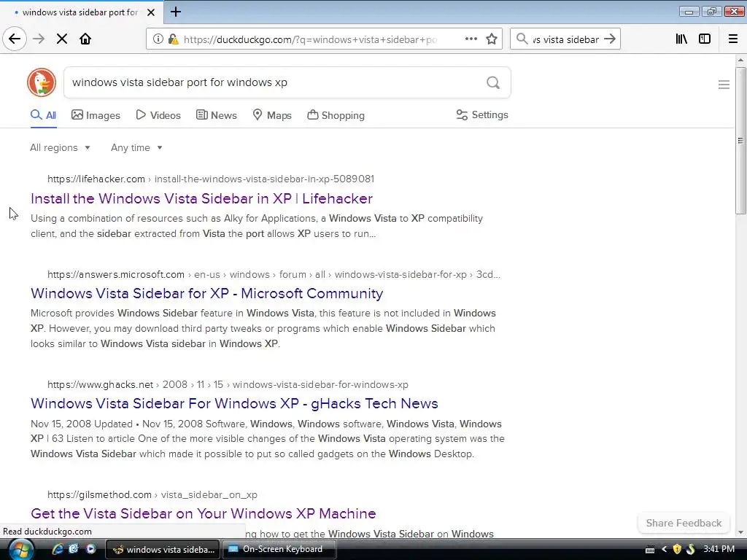747x560 pixels.
Task: Select the All results tab
Action: (43, 115)
